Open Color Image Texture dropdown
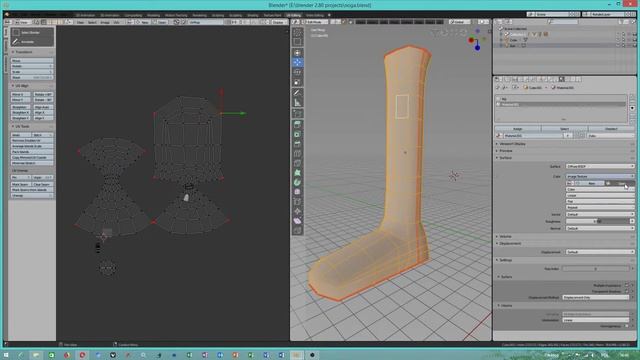 (600, 176)
